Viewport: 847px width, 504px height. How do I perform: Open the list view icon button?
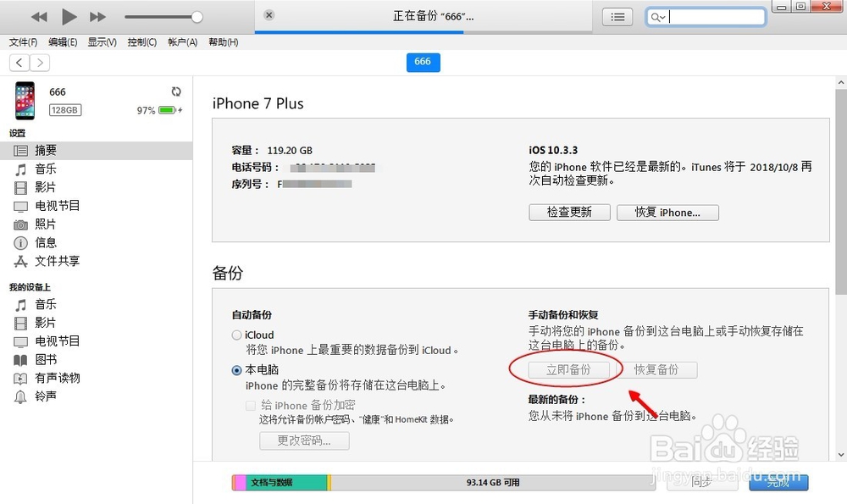coord(617,17)
